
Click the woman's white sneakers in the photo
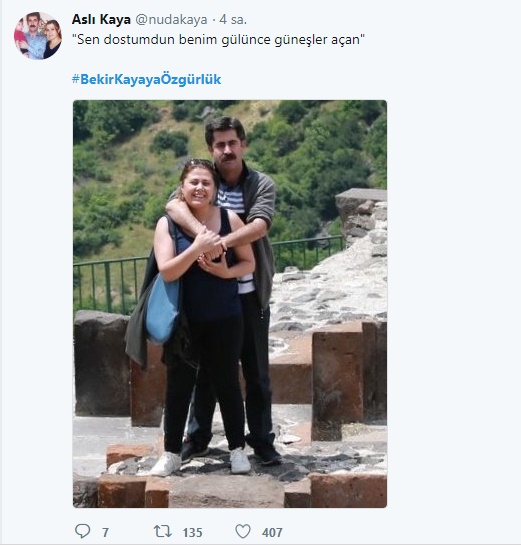(x=201, y=463)
